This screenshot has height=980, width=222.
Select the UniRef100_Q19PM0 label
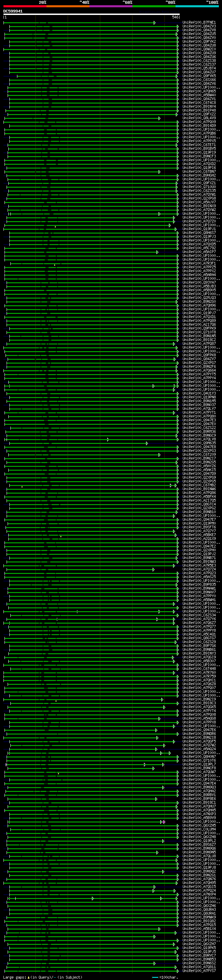click(x=199, y=524)
